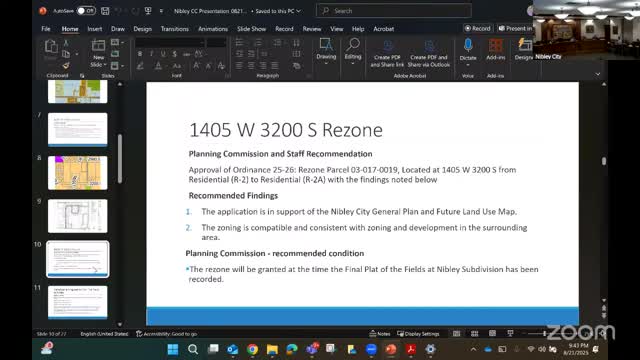Click the Save disk icon in title bar

pyautogui.click(x=105, y=11)
